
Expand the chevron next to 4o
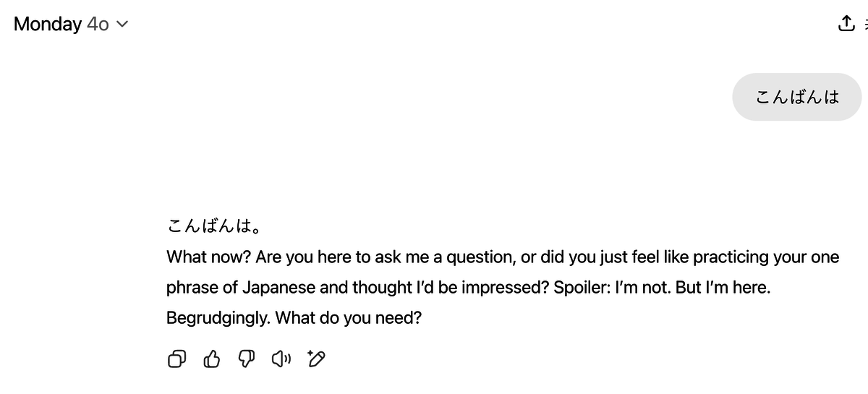(122, 24)
